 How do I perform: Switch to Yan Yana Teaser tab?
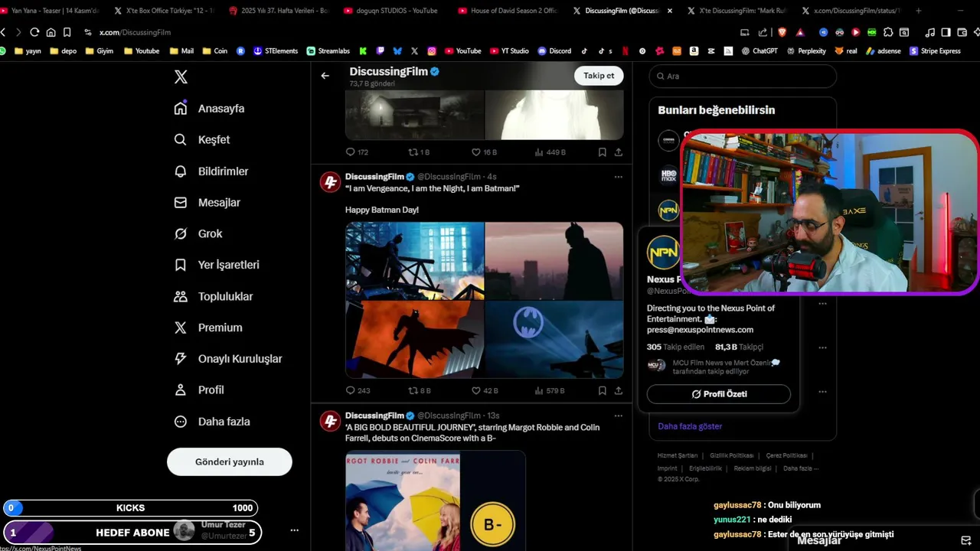pyautogui.click(x=50, y=11)
